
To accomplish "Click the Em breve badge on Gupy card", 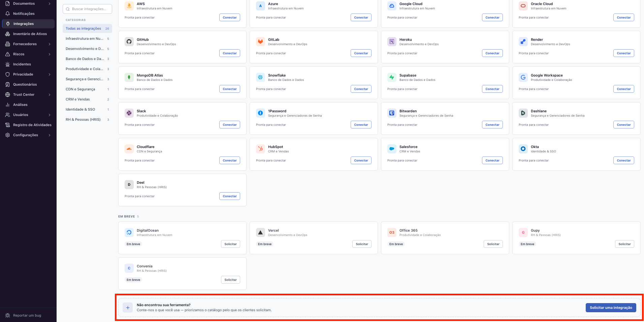I will [x=527, y=244].
